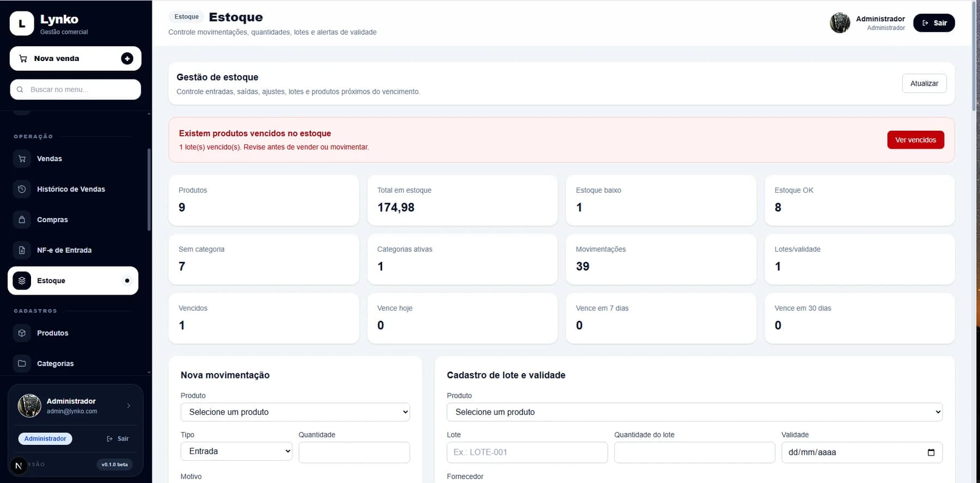Screen dimensions: 980x483
Task: Click the Validade date field
Action: [x=862, y=453]
